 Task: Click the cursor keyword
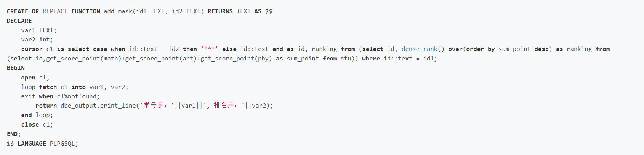tap(32, 49)
